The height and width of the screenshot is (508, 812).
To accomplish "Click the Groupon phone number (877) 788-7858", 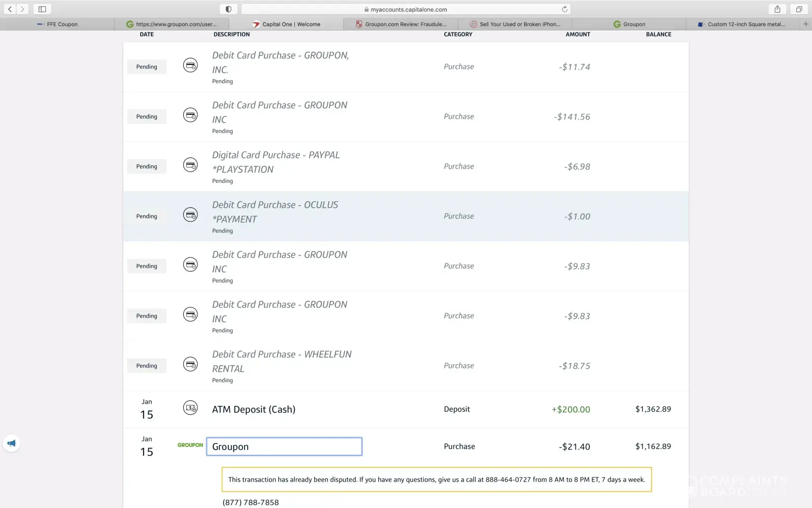I will (x=251, y=502).
